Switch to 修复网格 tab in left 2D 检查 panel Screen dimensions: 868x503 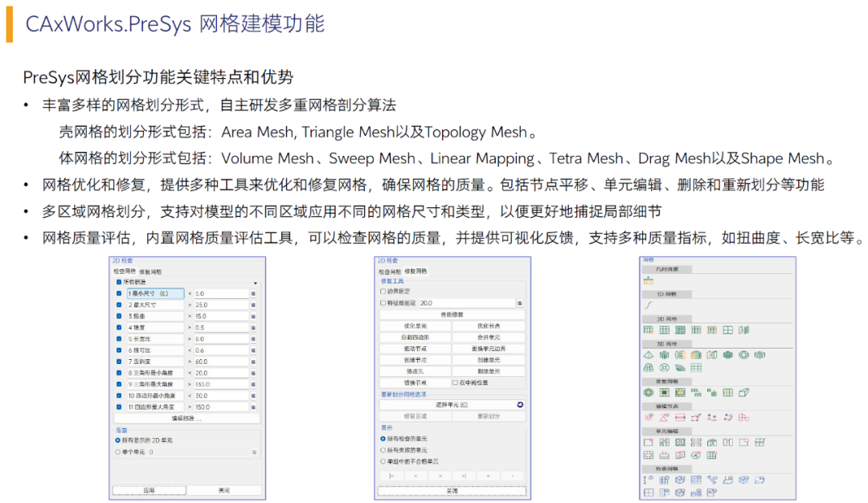click(x=150, y=272)
